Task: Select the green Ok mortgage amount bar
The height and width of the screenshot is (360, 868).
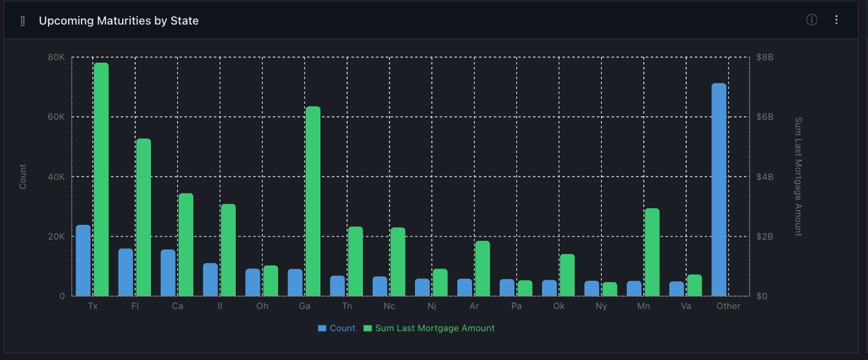Action: 567,275
